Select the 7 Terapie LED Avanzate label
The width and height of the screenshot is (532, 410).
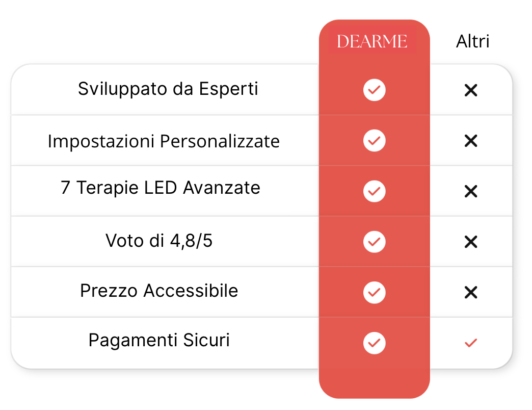click(161, 188)
